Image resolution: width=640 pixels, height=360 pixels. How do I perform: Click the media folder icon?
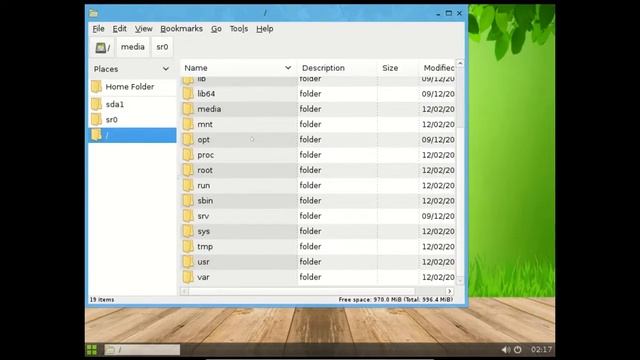[x=188, y=109]
